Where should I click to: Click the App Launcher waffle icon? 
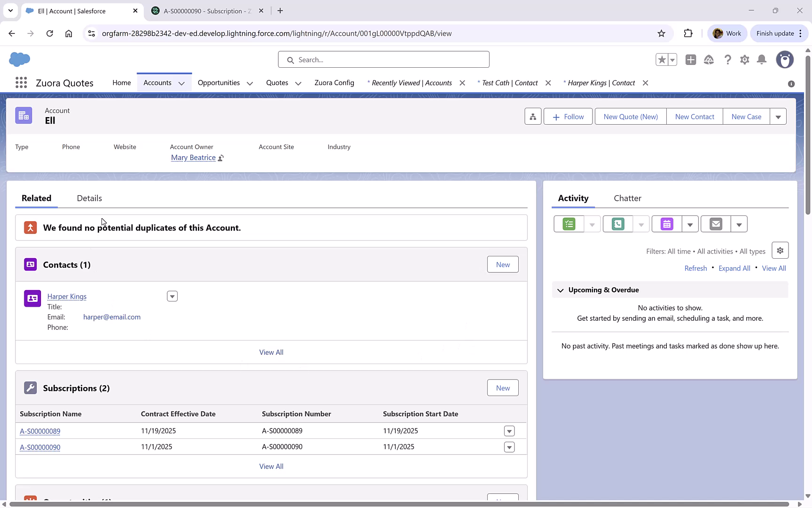pyautogui.click(x=21, y=82)
